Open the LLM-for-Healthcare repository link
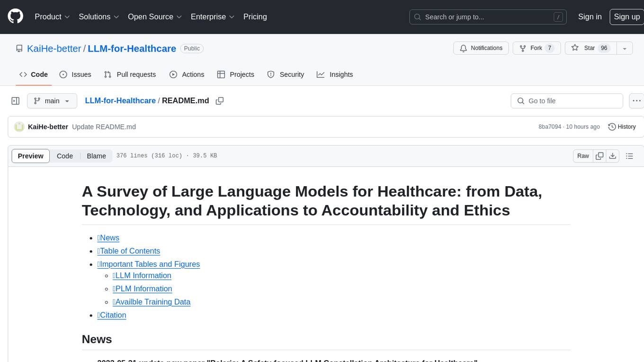This screenshot has width=644, height=362. tap(132, 48)
